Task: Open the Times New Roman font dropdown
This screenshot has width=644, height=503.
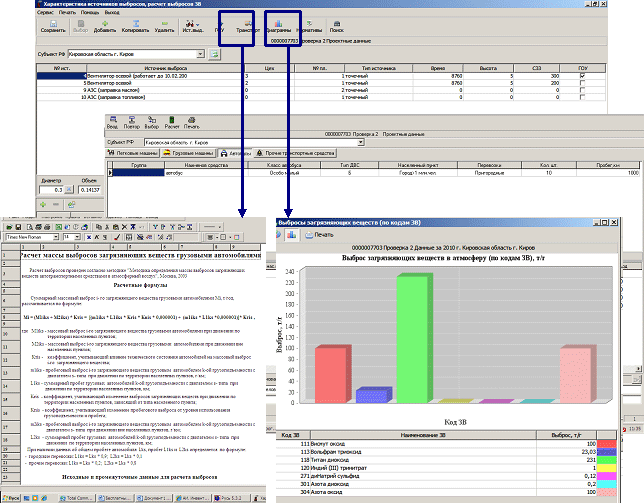Action: pyautogui.click(x=57, y=238)
